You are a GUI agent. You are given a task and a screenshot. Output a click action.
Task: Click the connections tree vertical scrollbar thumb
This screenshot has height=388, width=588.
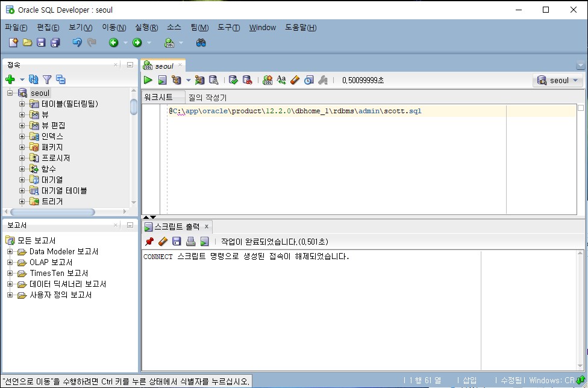tap(134, 107)
